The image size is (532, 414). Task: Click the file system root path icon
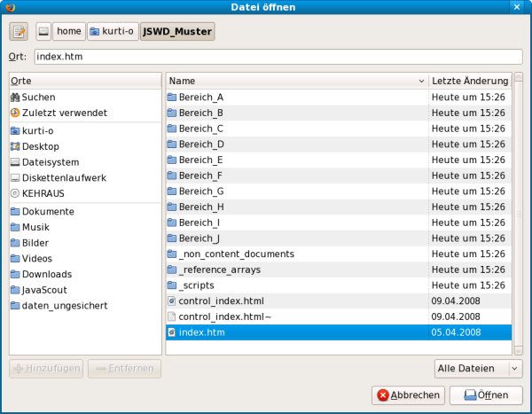click(43, 32)
